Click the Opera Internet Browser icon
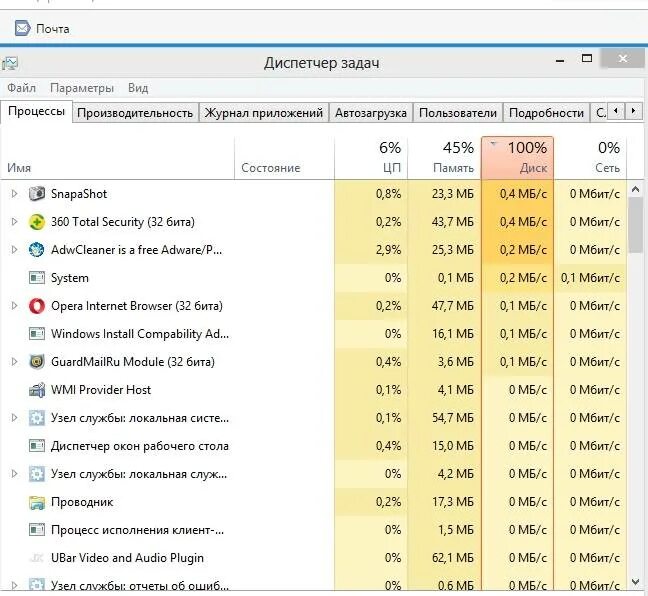 (37, 306)
